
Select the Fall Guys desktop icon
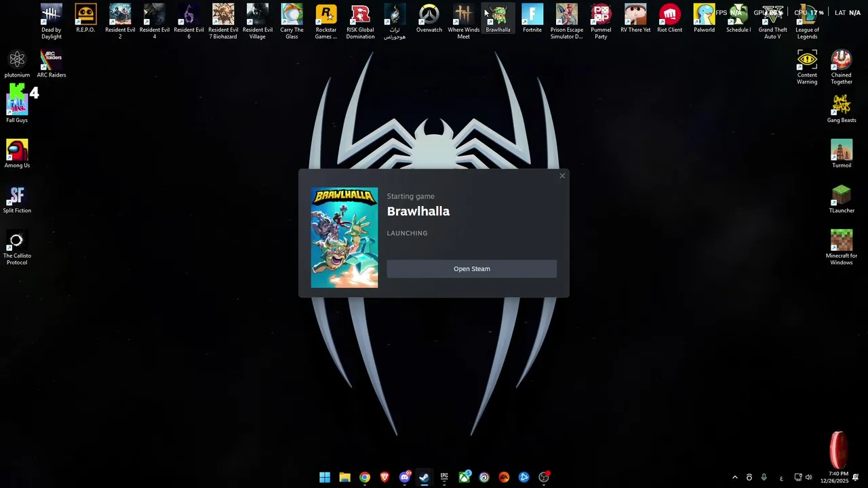(17, 105)
